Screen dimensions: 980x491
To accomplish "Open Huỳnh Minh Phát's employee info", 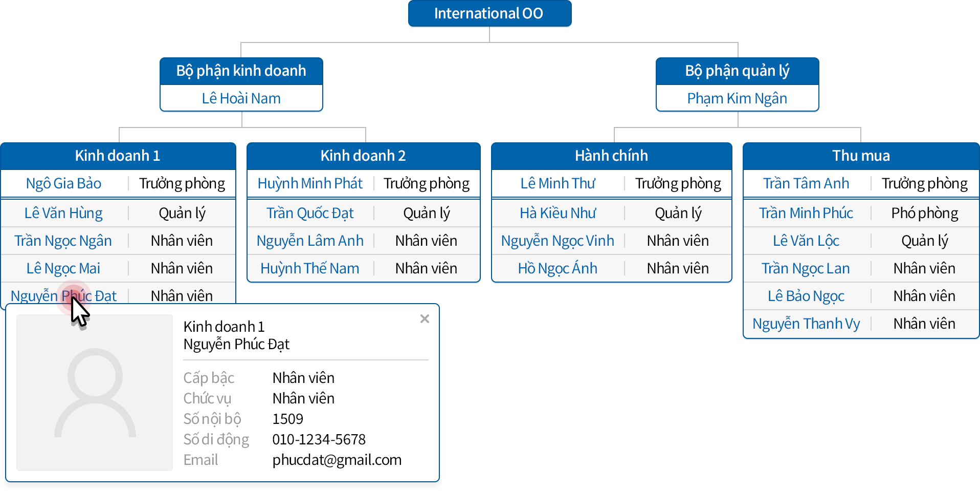I will (x=310, y=183).
